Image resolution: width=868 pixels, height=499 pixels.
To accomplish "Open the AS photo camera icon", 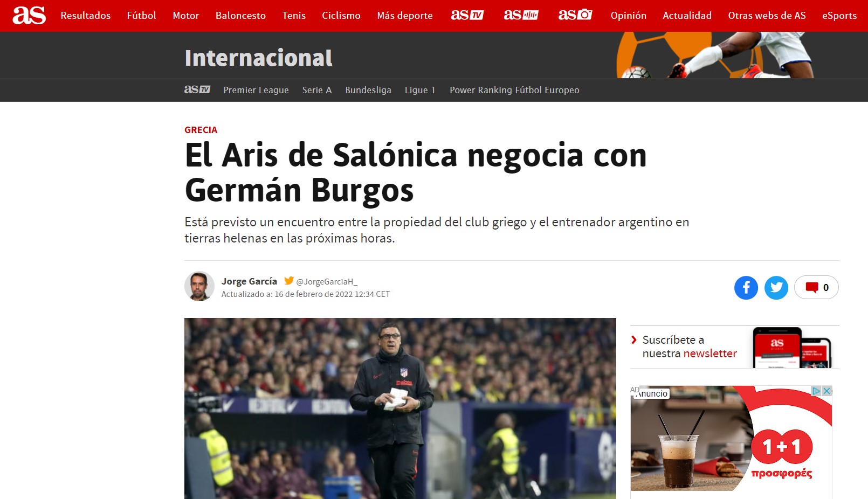I will click(575, 15).
